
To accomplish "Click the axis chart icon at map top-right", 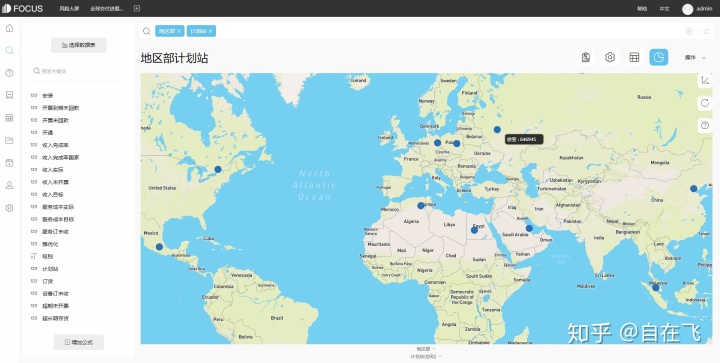I will 705,80.
